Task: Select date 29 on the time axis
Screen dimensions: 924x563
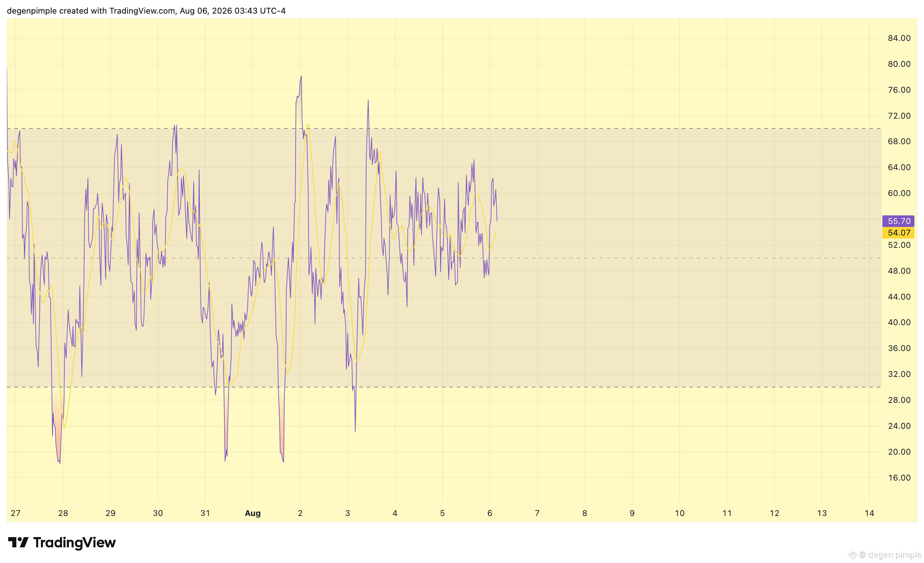Action: pyautogui.click(x=110, y=513)
